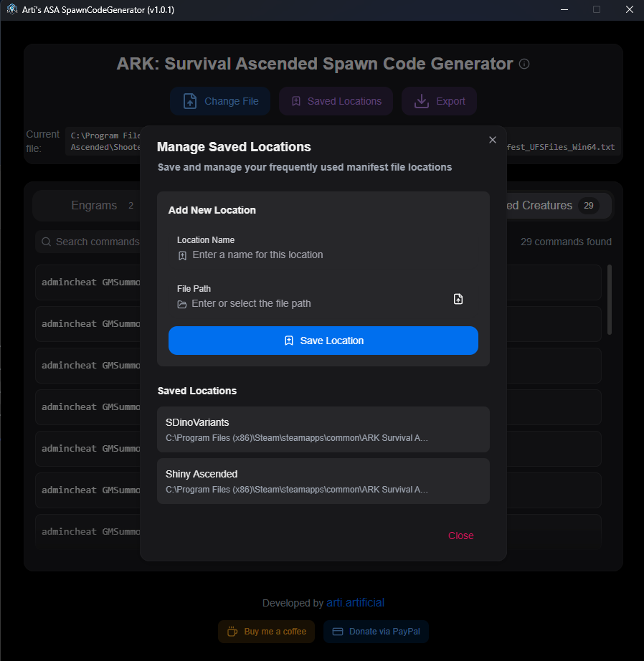Close the dialog using the X icon
The height and width of the screenshot is (661, 644).
pos(492,140)
